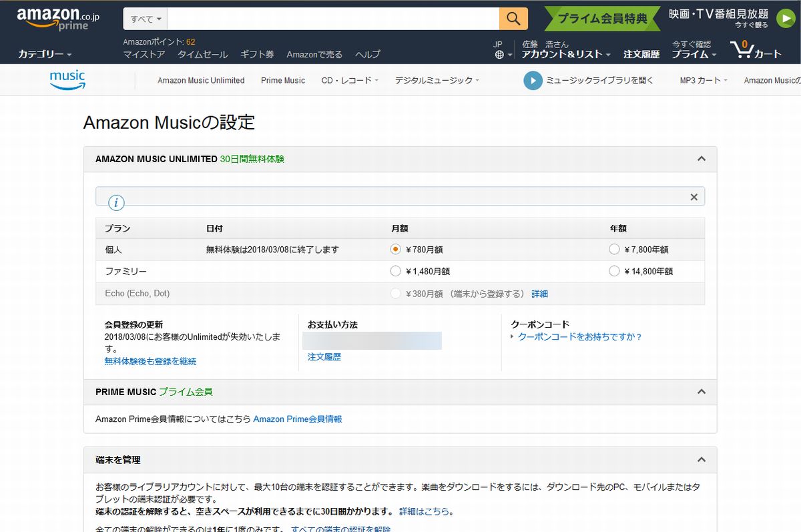Screen dimensions: 801x532
Task: Click 注文履歴 link under payment method
Action: [x=324, y=357]
